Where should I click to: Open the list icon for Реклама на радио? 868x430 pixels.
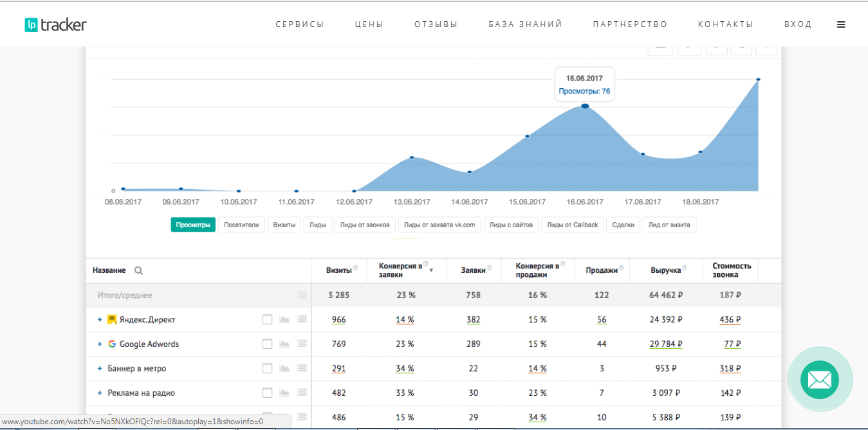pyautogui.click(x=302, y=393)
